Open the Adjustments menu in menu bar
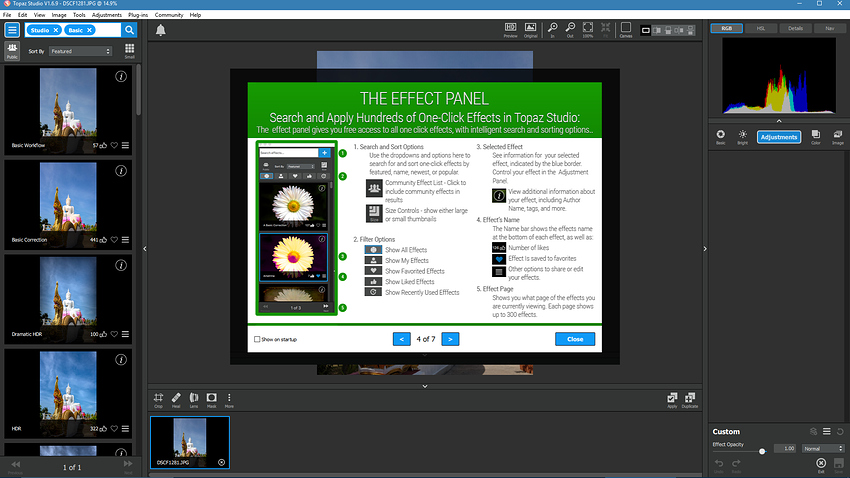 tap(107, 15)
